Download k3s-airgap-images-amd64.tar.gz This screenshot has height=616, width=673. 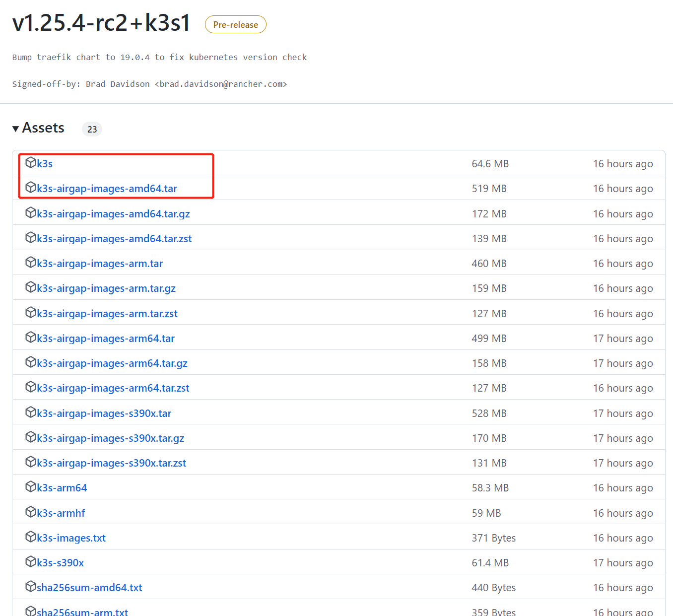[x=113, y=214]
